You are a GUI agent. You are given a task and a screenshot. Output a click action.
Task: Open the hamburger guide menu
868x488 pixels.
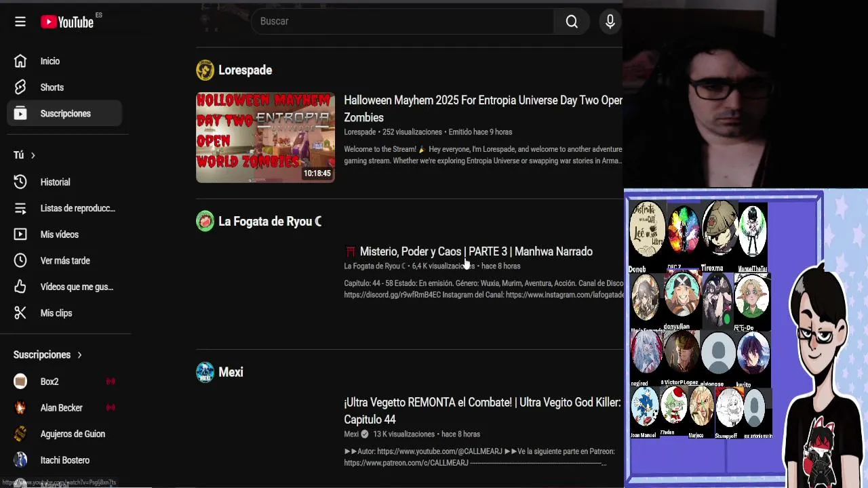(20, 22)
